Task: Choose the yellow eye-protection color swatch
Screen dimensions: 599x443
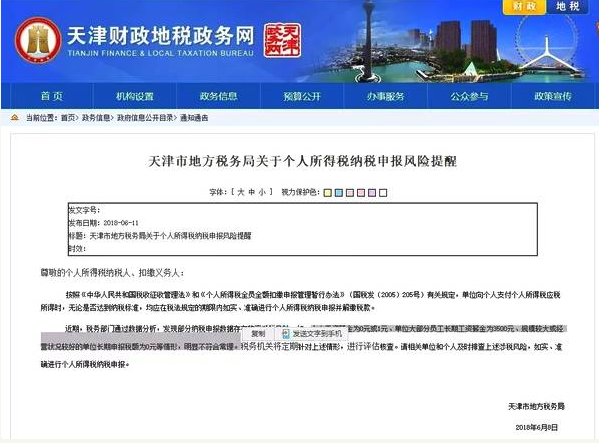Action: point(327,192)
